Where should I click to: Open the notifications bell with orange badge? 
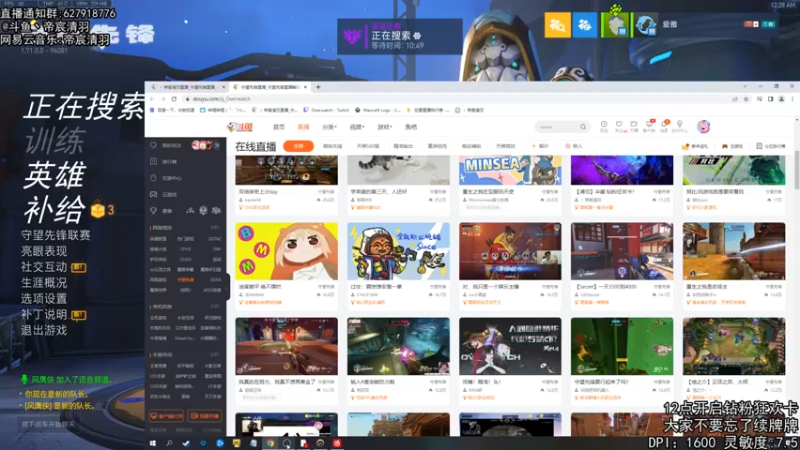(664, 124)
